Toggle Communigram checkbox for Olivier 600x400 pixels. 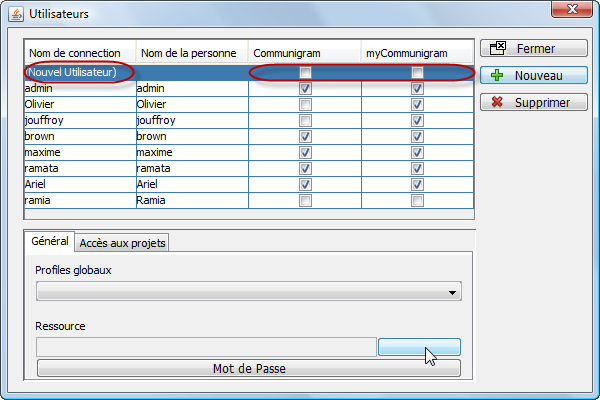click(x=305, y=104)
